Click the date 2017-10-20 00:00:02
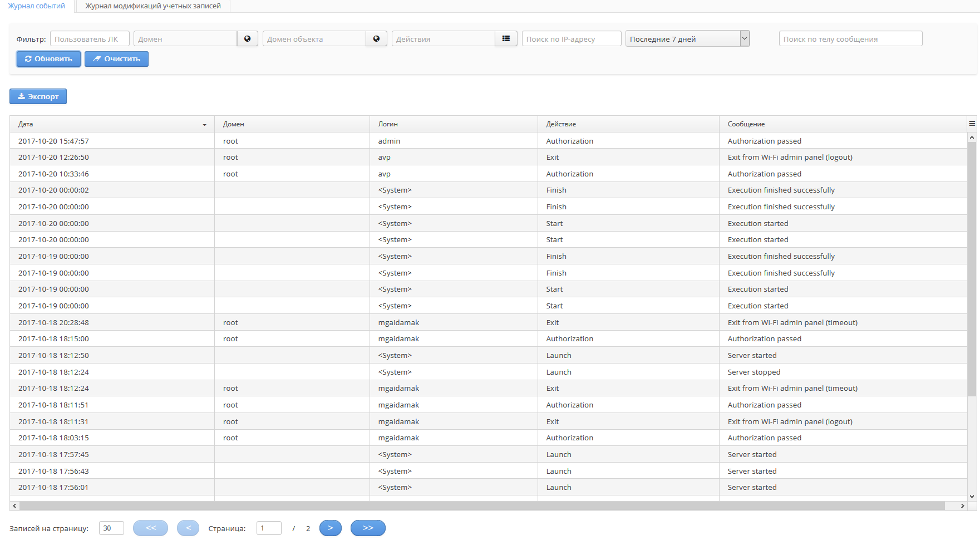980x545 pixels. coord(53,190)
